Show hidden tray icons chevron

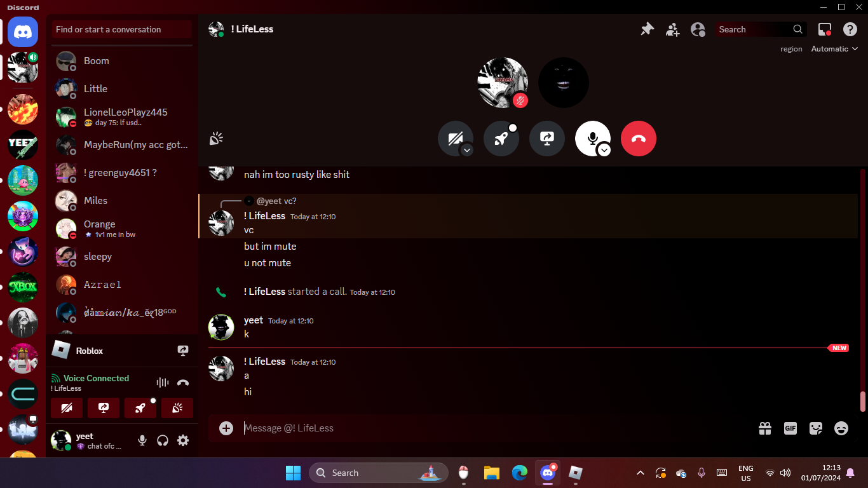click(x=641, y=473)
